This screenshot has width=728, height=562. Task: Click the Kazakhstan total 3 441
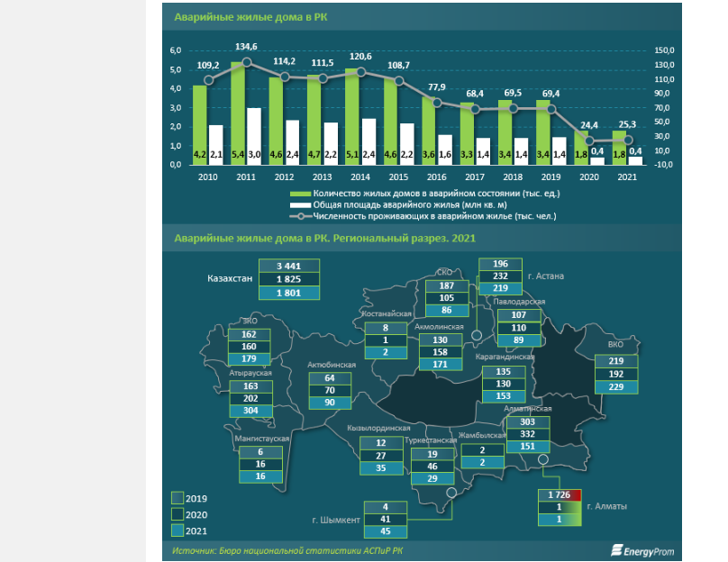pyautogui.click(x=289, y=266)
